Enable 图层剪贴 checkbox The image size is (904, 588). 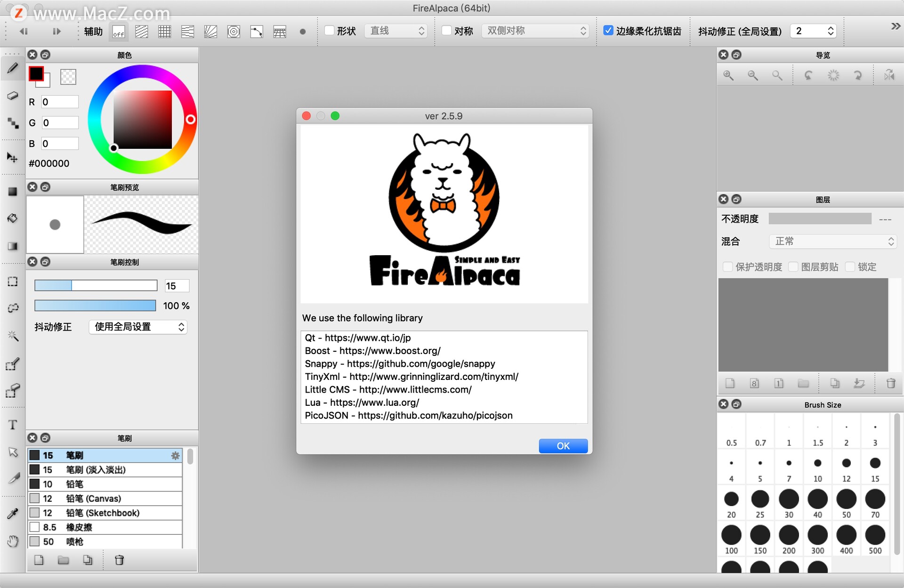pyautogui.click(x=793, y=267)
